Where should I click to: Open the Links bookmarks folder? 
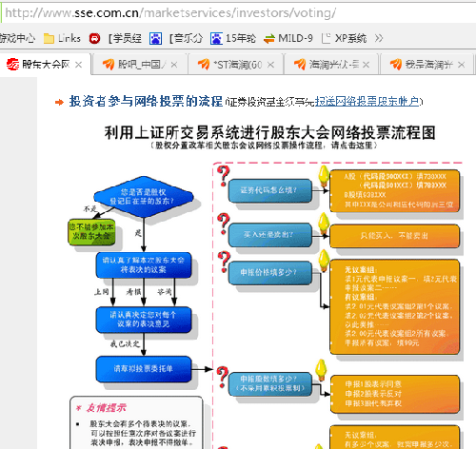click(x=62, y=38)
